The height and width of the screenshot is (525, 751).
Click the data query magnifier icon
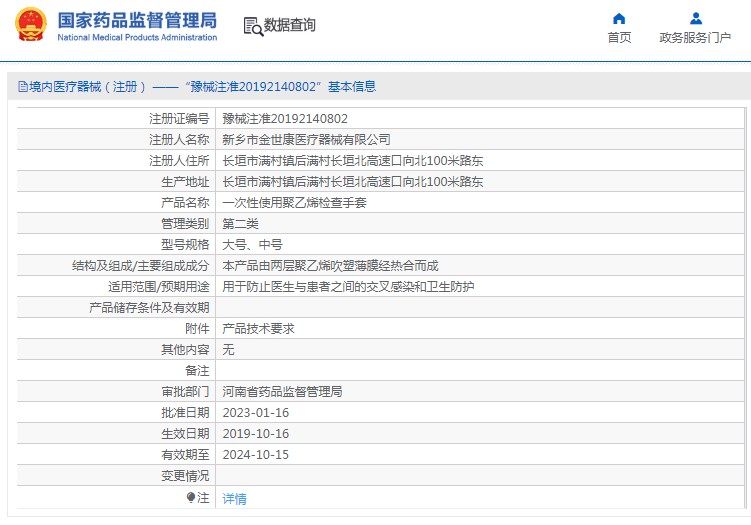point(253,27)
